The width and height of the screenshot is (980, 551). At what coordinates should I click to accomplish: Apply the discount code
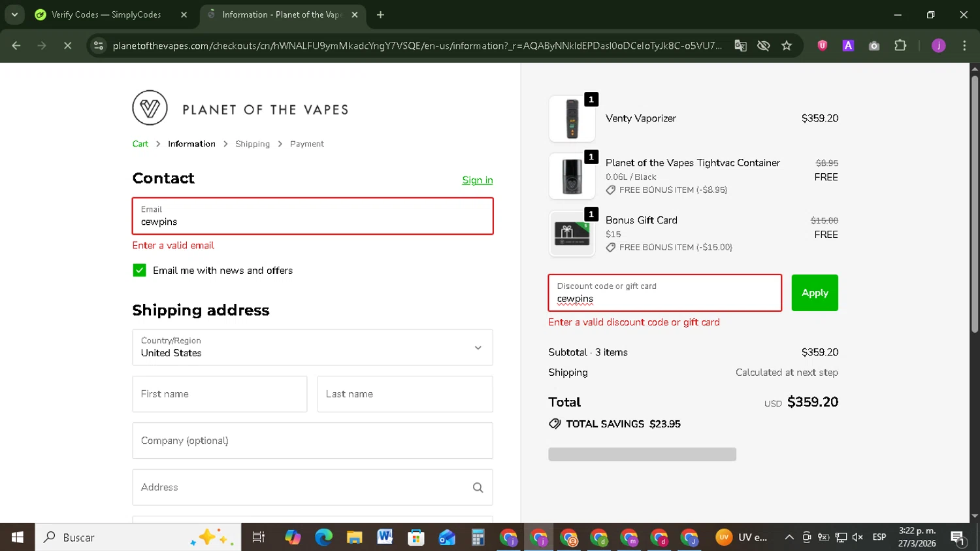[815, 293]
